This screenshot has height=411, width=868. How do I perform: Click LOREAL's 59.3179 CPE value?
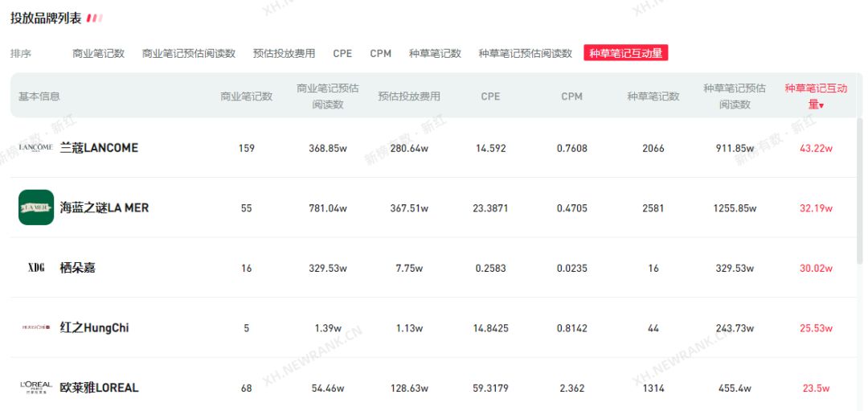click(x=490, y=388)
